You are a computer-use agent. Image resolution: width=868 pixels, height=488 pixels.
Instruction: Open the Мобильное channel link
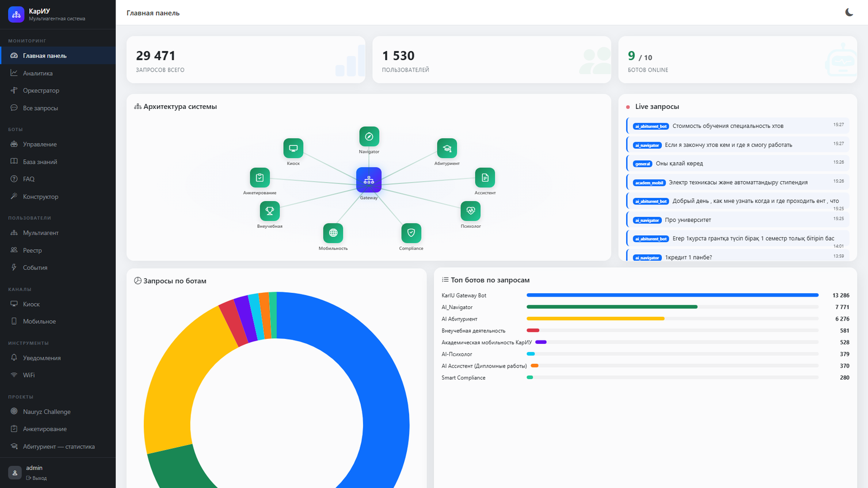click(58, 322)
